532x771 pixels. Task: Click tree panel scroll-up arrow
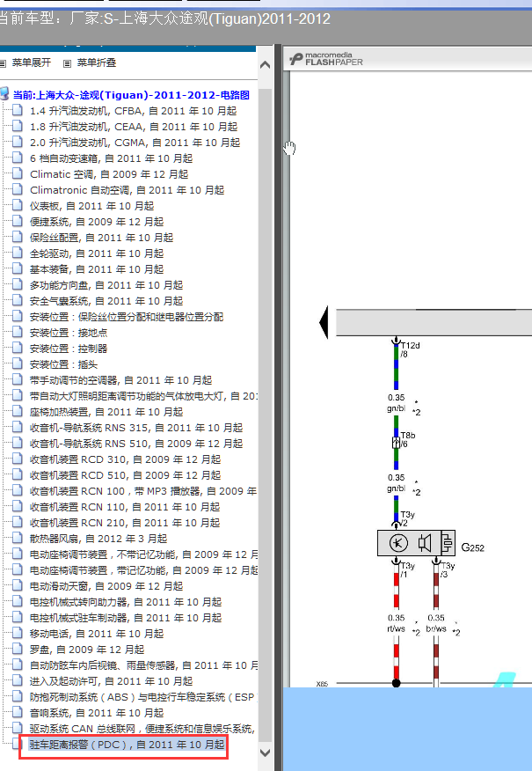[x=265, y=64]
